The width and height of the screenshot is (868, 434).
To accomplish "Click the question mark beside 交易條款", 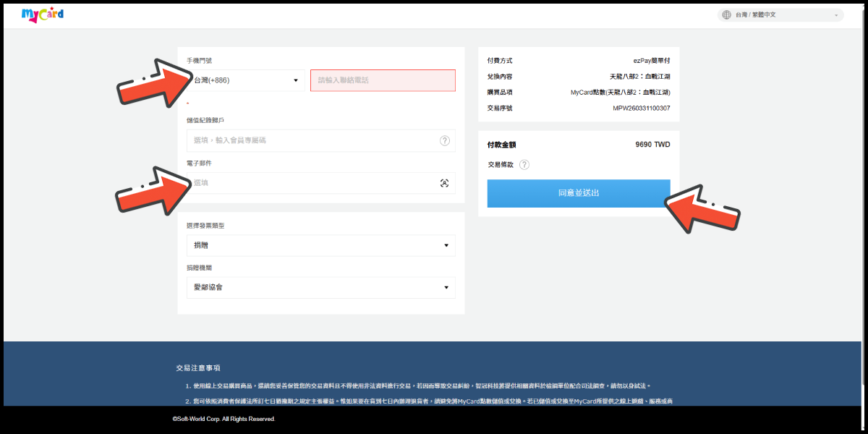I will (x=524, y=165).
